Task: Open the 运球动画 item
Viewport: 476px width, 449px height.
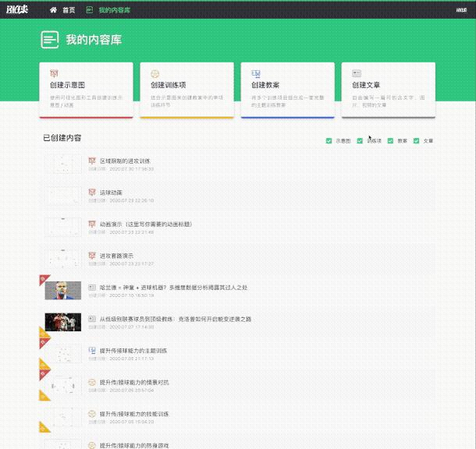Action: tap(111, 193)
